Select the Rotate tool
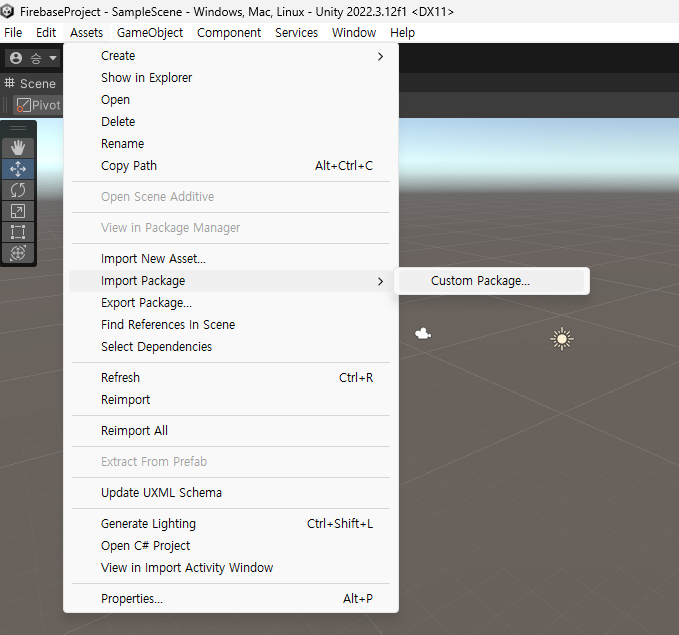Viewport: 679px width, 635px height. 18,190
